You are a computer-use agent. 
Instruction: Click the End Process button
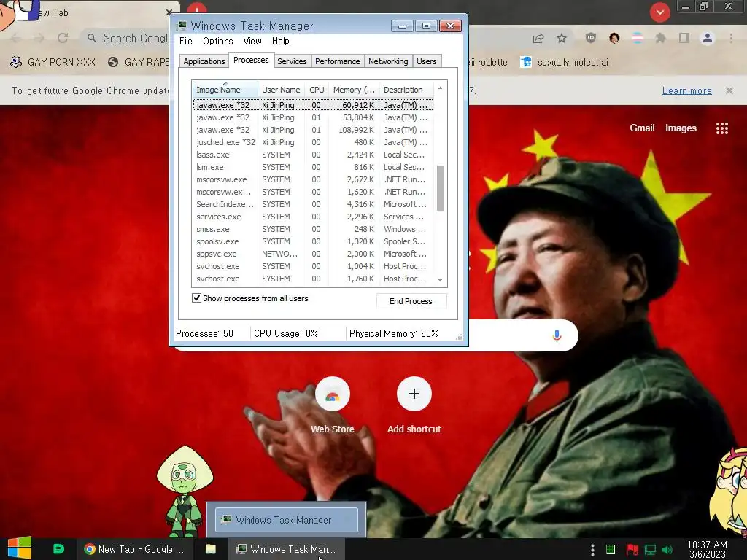pos(411,301)
